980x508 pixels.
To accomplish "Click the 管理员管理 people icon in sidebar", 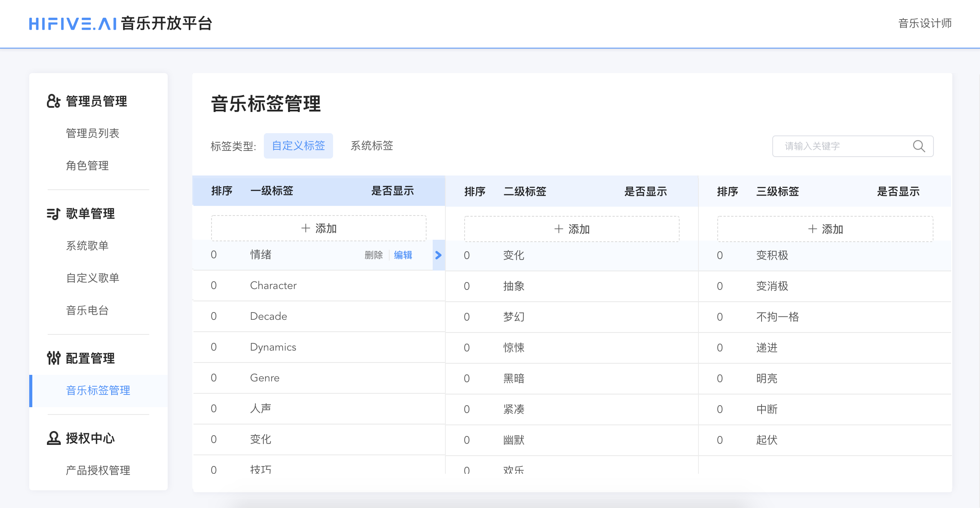I will [x=53, y=101].
